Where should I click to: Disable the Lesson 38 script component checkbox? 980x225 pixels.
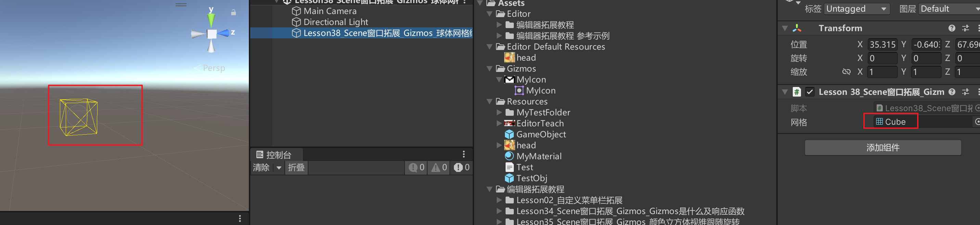tap(810, 92)
